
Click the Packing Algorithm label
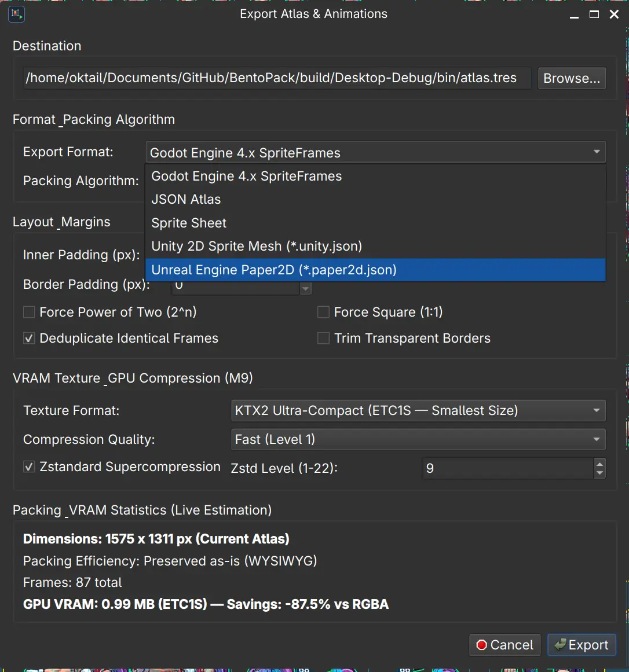pyautogui.click(x=81, y=181)
